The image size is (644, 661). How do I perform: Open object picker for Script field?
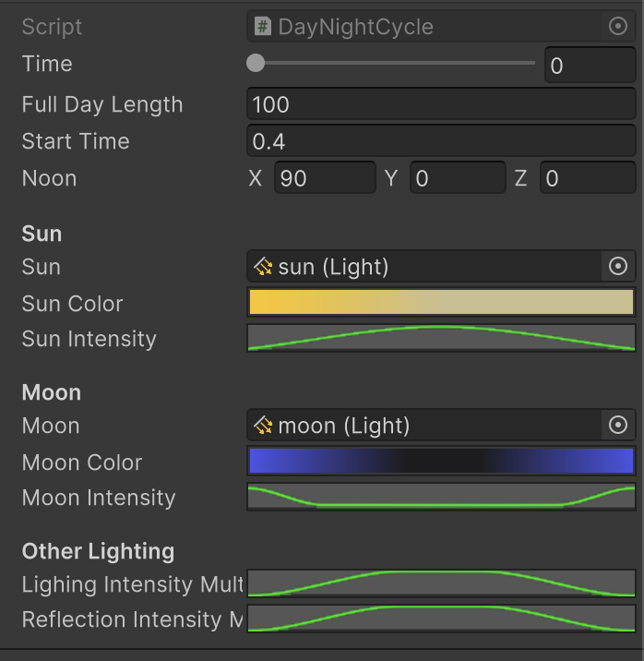[x=618, y=27]
